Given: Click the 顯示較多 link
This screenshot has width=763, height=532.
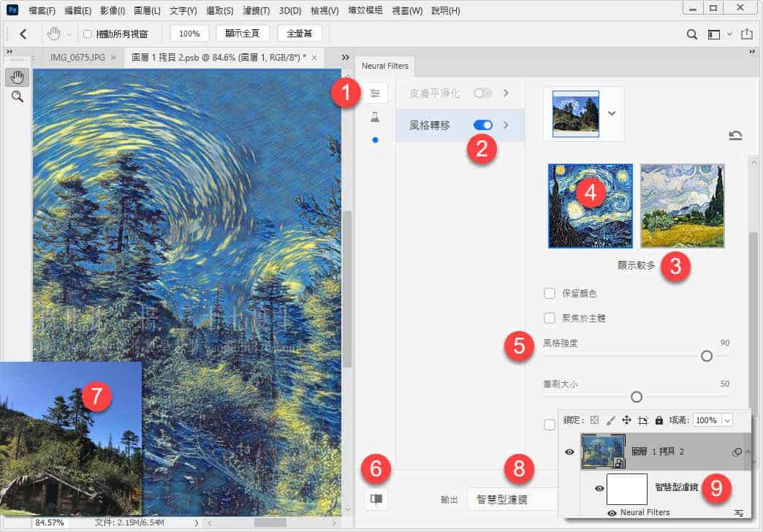Looking at the screenshot, I should click(636, 265).
